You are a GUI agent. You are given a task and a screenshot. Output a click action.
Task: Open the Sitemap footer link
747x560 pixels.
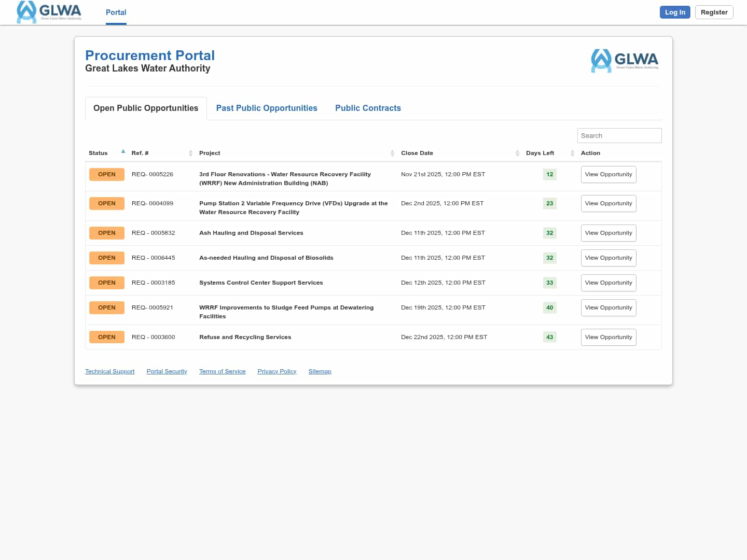[x=320, y=371]
